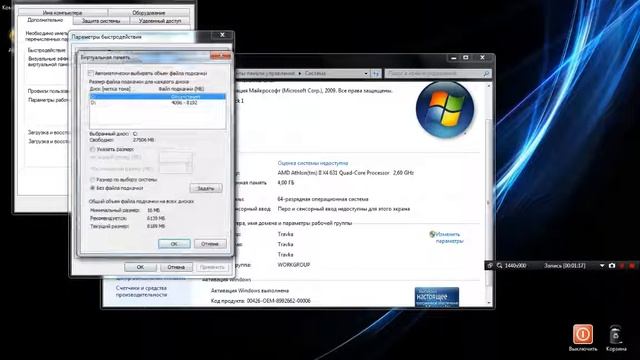Click the WORKGROUP value
The height and width of the screenshot is (360, 640).
click(293, 265)
